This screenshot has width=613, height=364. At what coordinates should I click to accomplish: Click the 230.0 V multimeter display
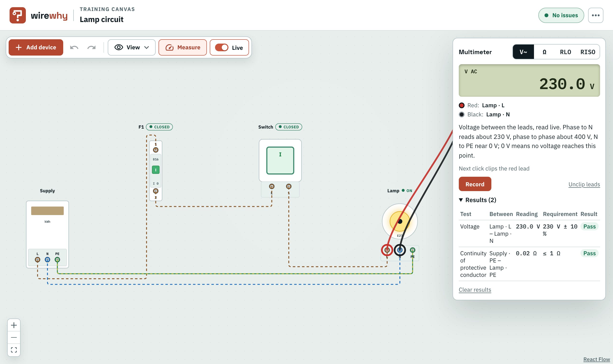click(x=529, y=80)
